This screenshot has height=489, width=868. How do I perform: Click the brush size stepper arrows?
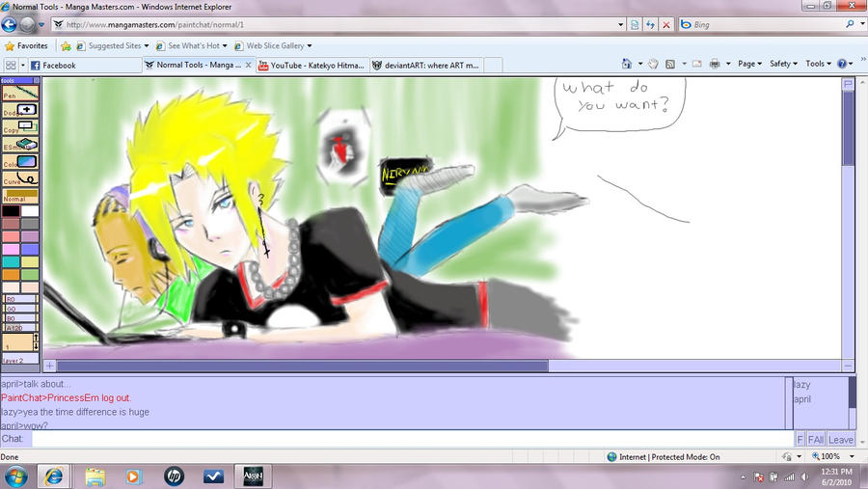pos(36,341)
